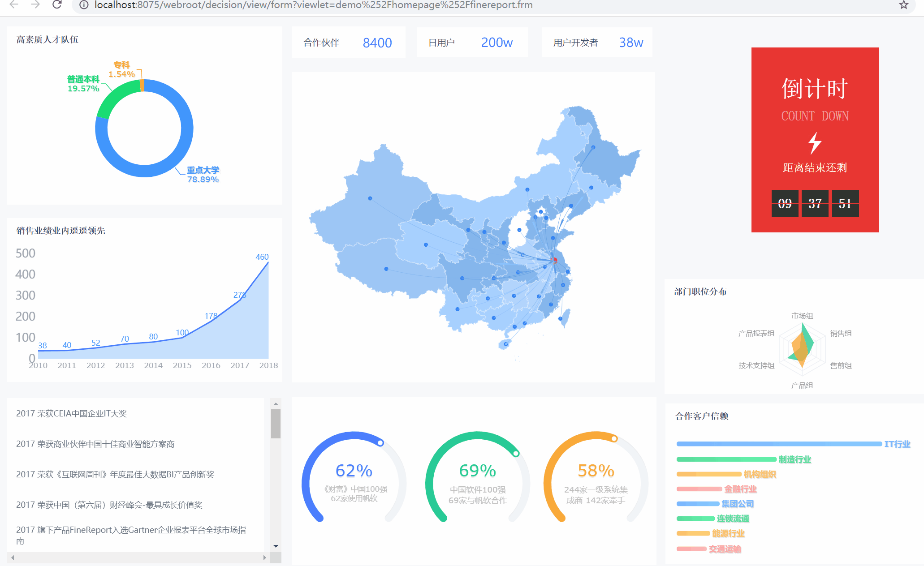924x566 pixels.
Task: Click the lightning bolt icon in countdown
Action: coord(815,143)
